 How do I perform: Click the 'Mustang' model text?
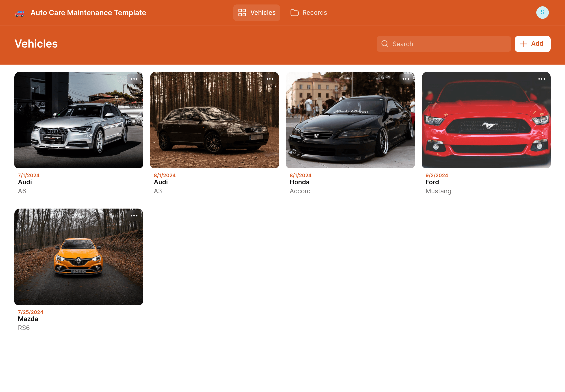pyautogui.click(x=438, y=191)
